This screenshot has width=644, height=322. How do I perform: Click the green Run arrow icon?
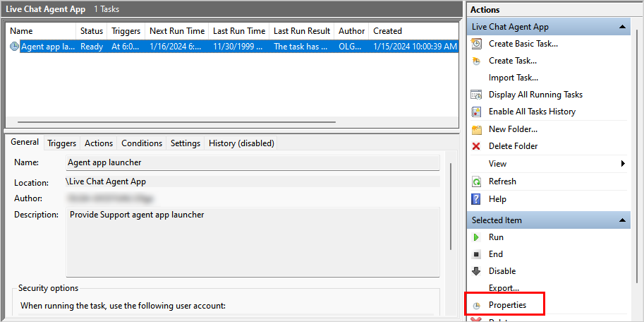477,237
